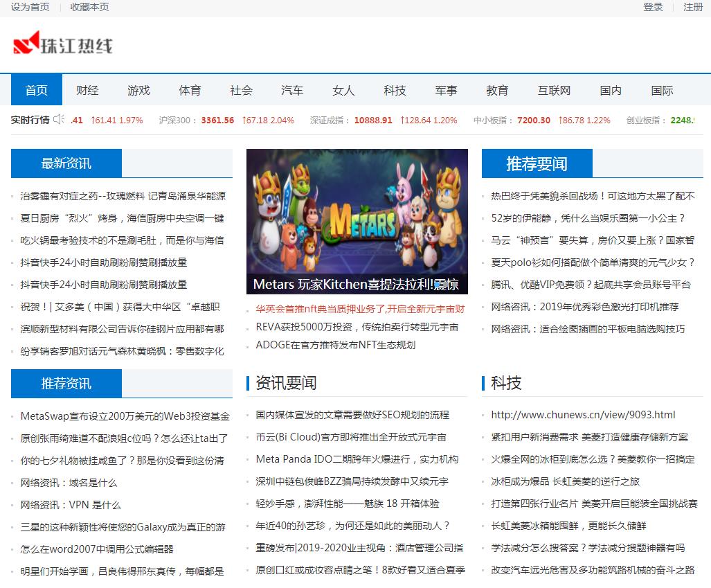Open article 长虹美菱冰箱能囤鲜
711x588 pixels.
(x=568, y=526)
